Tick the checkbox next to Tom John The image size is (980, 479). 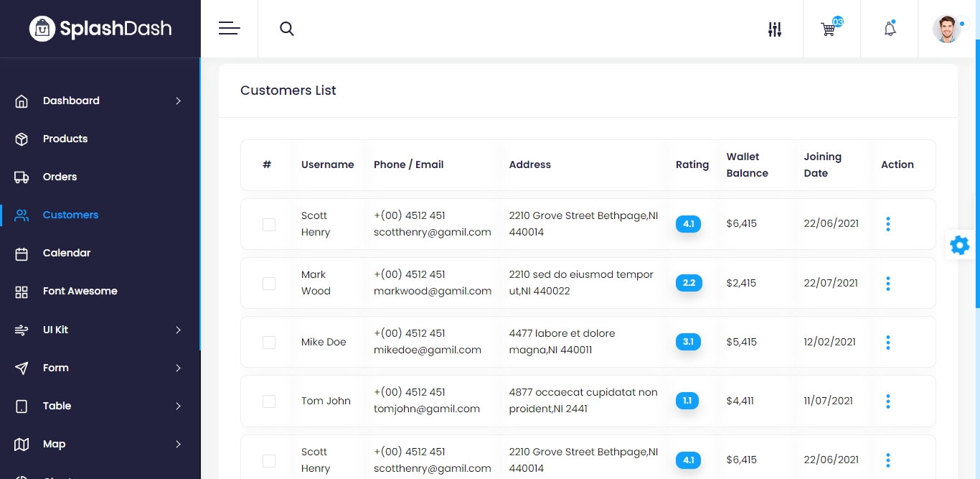click(x=269, y=401)
